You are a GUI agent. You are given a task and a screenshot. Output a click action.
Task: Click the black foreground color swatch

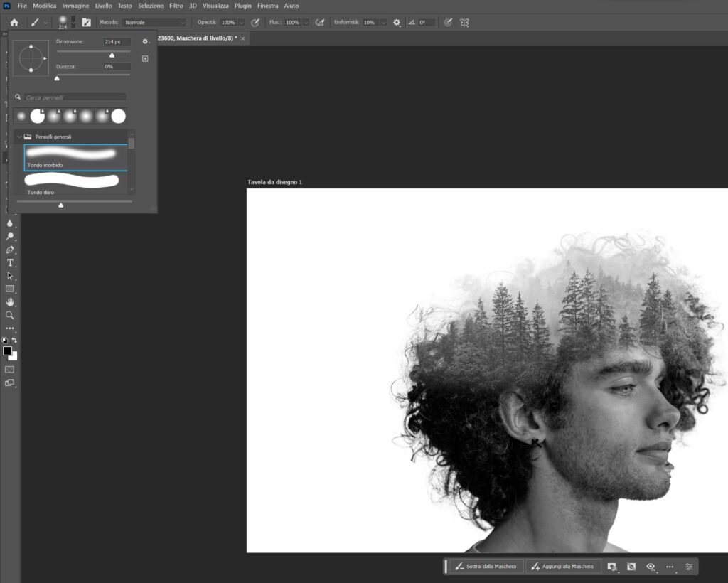pyautogui.click(x=6, y=351)
